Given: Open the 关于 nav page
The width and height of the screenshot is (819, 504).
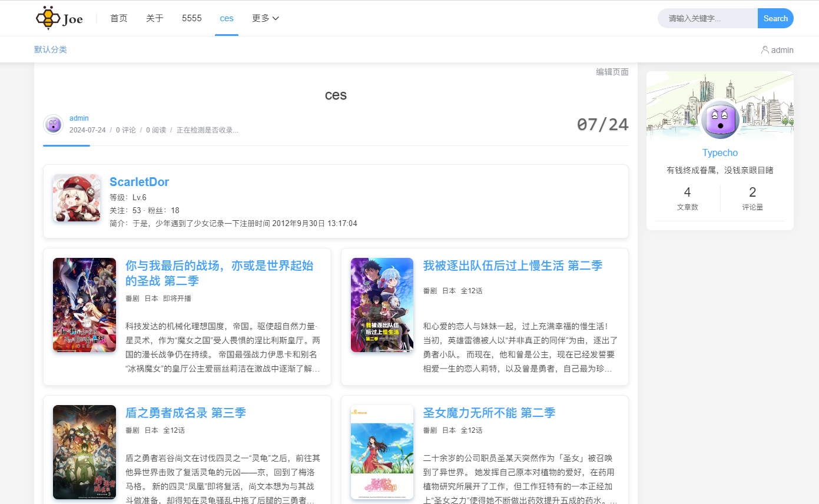Looking at the screenshot, I should 155,18.
